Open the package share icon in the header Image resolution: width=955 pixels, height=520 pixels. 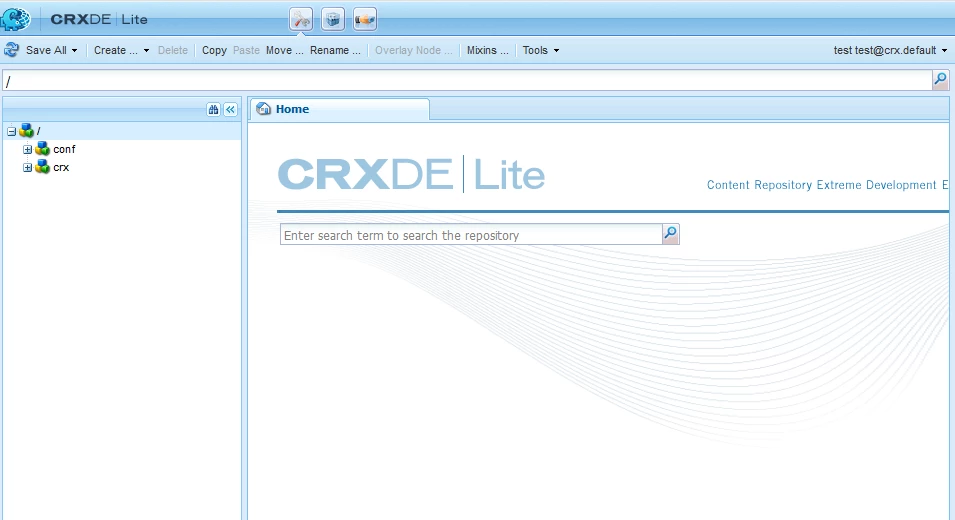click(365, 19)
